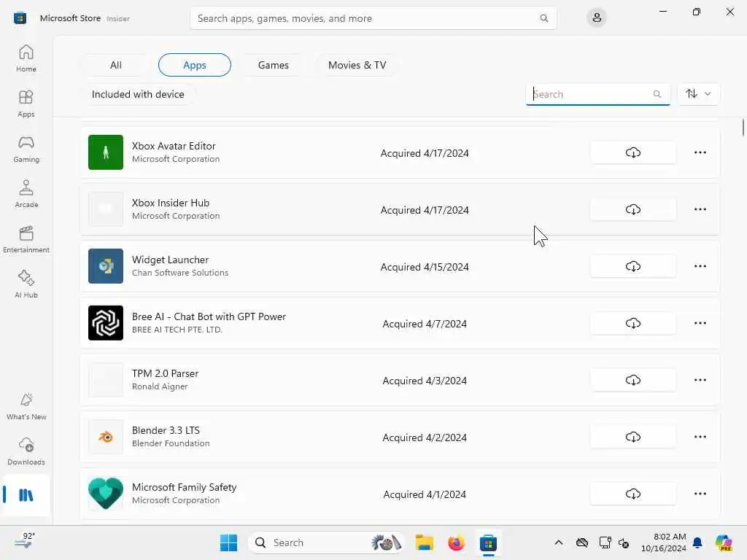Select the Library icon in sidebar
This screenshot has height=560, width=747.
click(x=26, y=495)
